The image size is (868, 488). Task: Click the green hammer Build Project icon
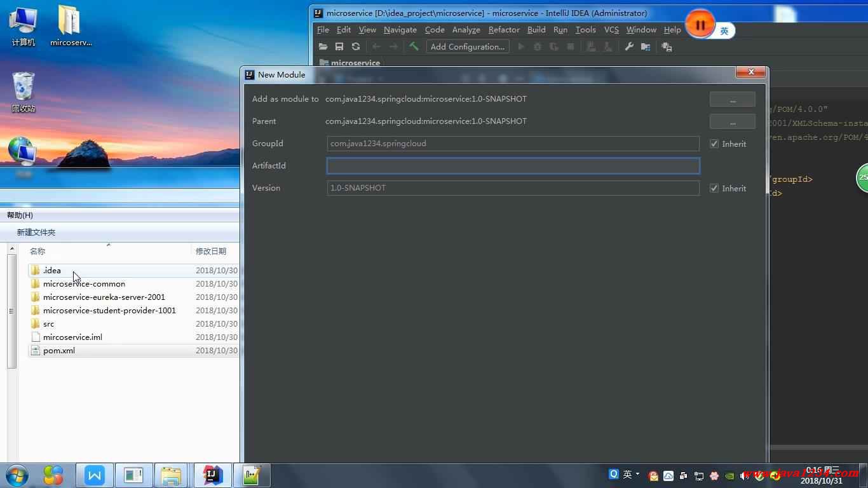[414, 46]
